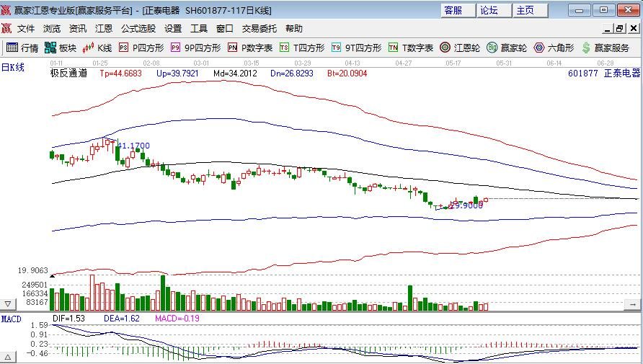The image size is (643, 364).
Task: Switch to the K线 candlestick chart
Action: point(97,48)
